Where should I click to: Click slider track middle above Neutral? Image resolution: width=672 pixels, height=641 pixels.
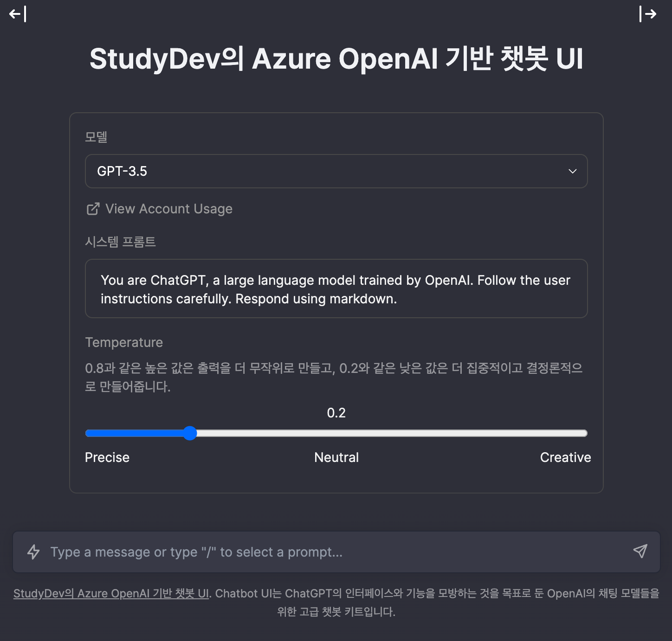coord(336,433)
